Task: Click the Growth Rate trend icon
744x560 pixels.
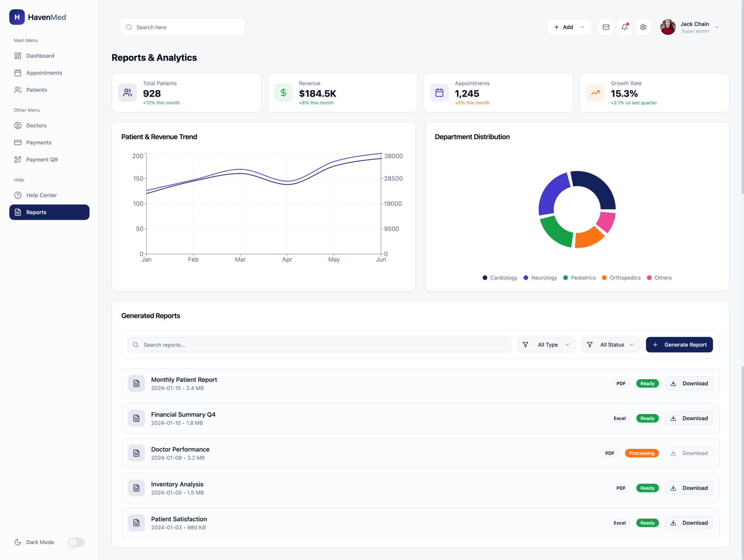Action: pos(595,93)
